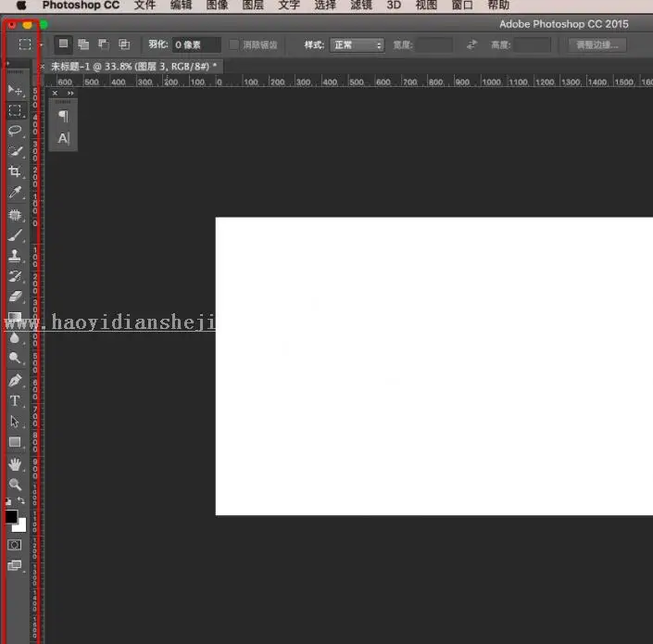Image resolution: width=653 pixels, height=644 pixels.
Task: Open the 3D menu
Action: click(x=394, y=6)
